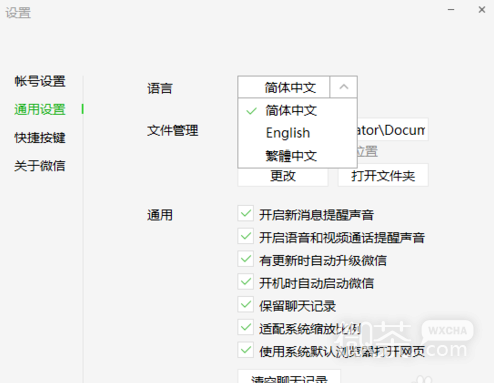This screenshot has width=494, height=383.
Task: Minimize the 设置 window
Action: 451,10
